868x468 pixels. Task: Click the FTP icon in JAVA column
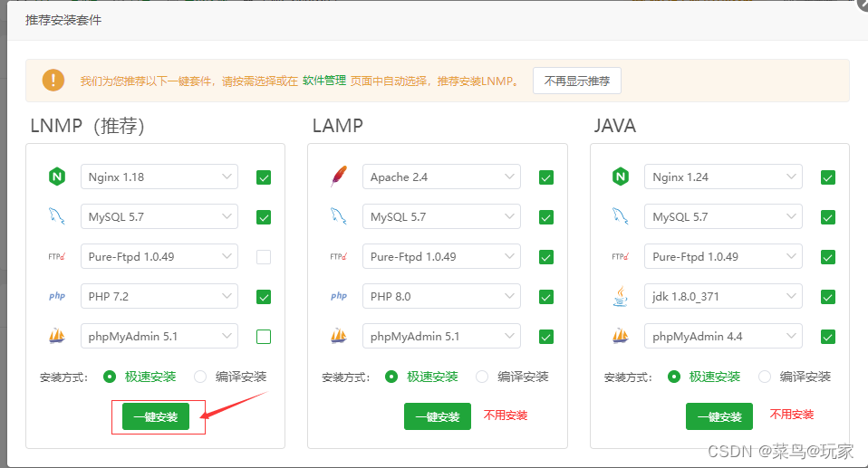[621, 257]
